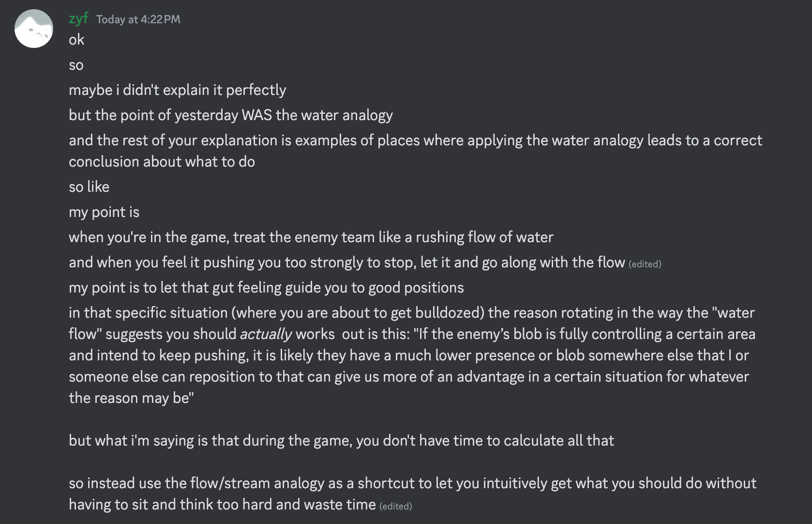This screenshot has width=812, height=524.
Task: Click the "my point is" message
Action: 104,212
